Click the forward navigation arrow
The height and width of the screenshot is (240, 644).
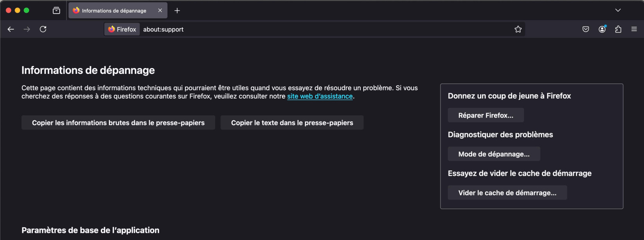tap(27, 29)
